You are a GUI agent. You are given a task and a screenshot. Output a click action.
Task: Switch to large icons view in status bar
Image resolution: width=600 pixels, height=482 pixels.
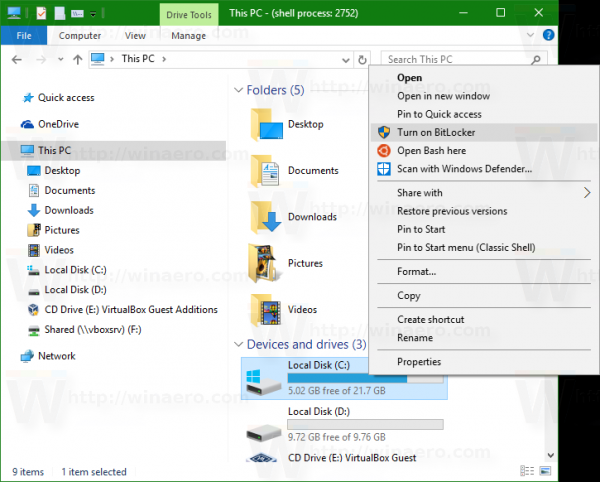pos(545,471)
